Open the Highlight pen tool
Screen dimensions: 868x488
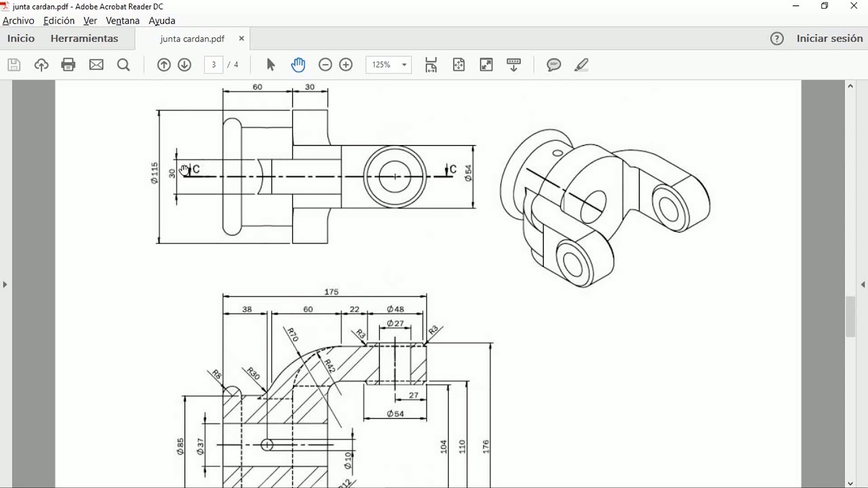[x=581, y=65]
